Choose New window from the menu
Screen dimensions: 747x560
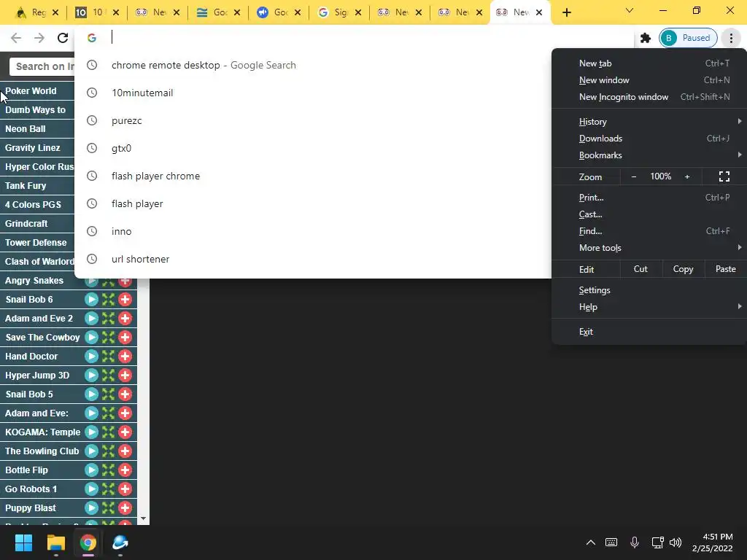pos(649,80)
